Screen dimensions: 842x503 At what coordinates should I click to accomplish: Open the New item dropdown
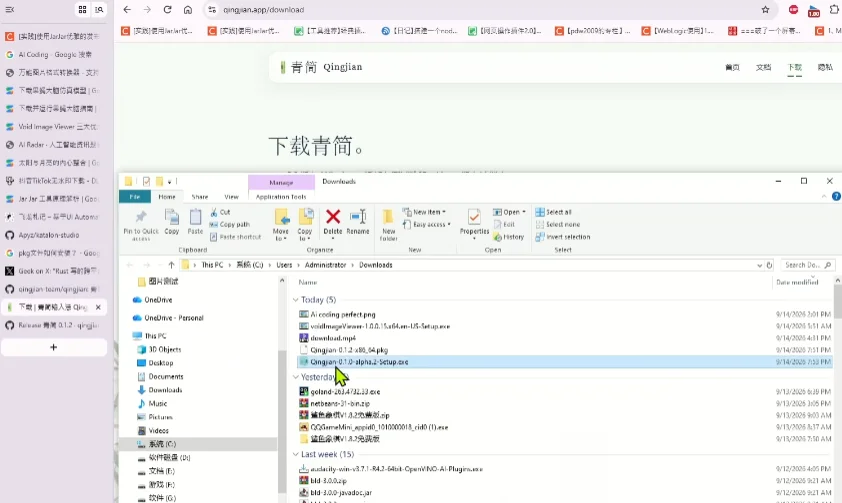424,212
